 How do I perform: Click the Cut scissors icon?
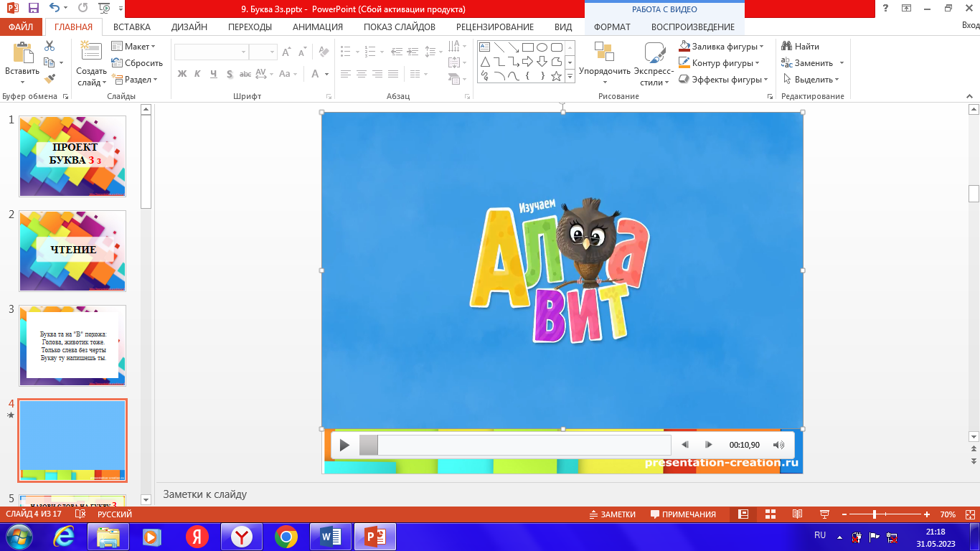(x=50, y=46)
